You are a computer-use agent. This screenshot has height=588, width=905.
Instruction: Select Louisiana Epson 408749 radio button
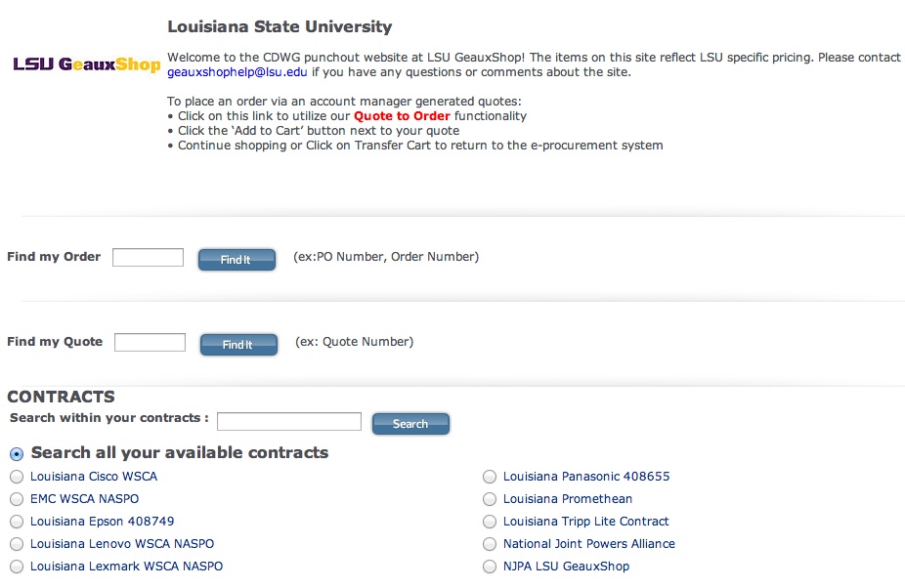(x=17, y=522)
